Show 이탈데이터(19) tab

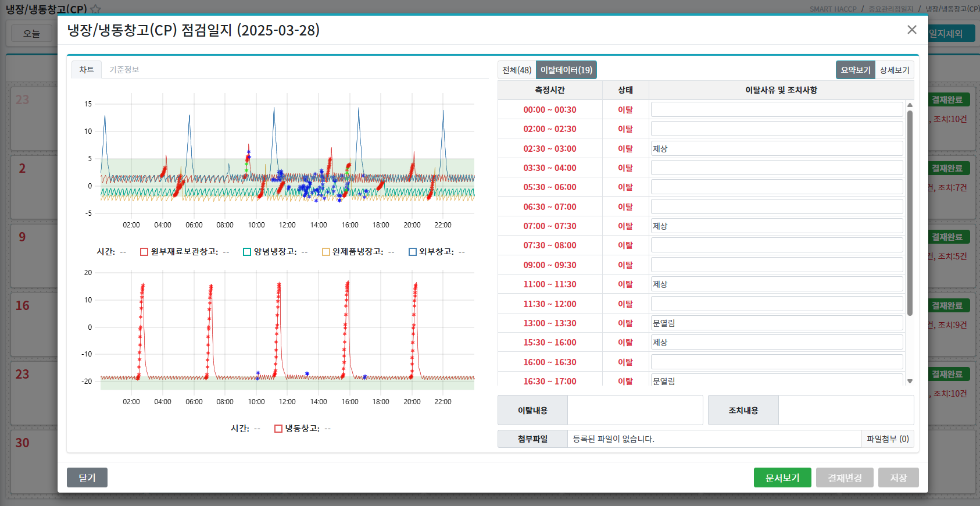point(566,70)
